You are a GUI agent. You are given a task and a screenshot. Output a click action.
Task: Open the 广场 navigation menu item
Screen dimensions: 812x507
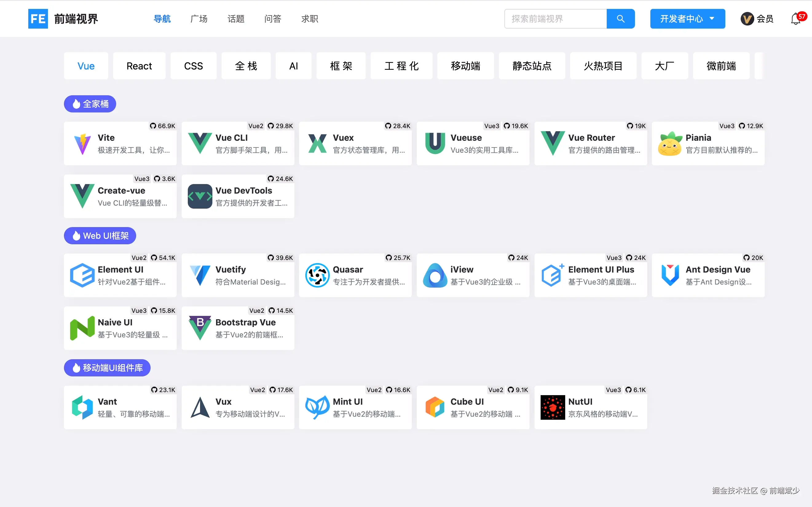pos(199,19)
